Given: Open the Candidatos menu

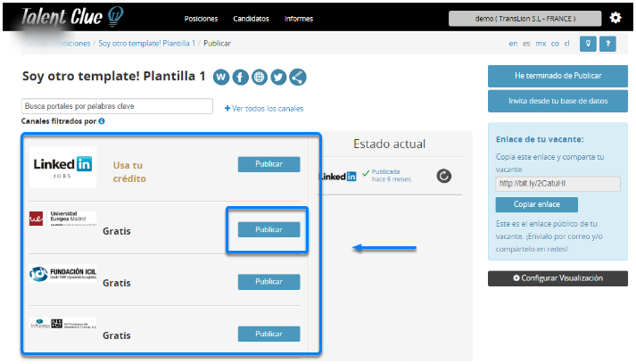Looking at the screenshot, I should click(251, 19).
